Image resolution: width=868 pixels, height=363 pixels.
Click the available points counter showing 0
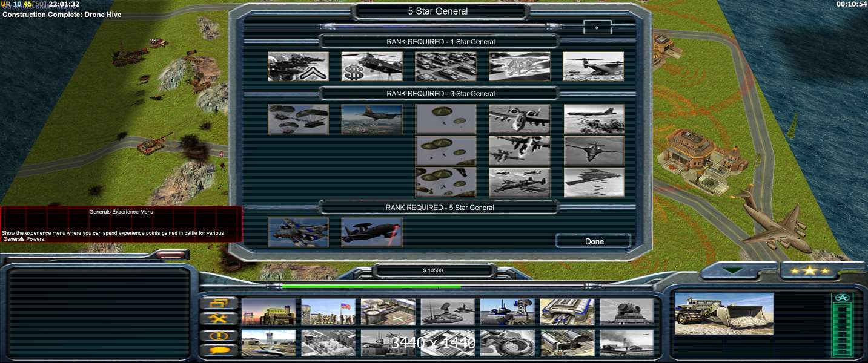597,27
